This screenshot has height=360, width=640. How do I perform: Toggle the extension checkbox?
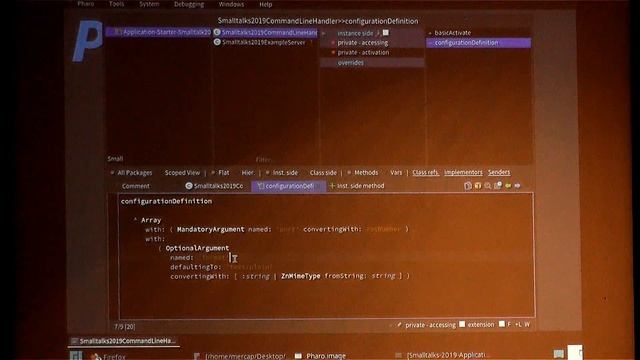tap(462, 324)
